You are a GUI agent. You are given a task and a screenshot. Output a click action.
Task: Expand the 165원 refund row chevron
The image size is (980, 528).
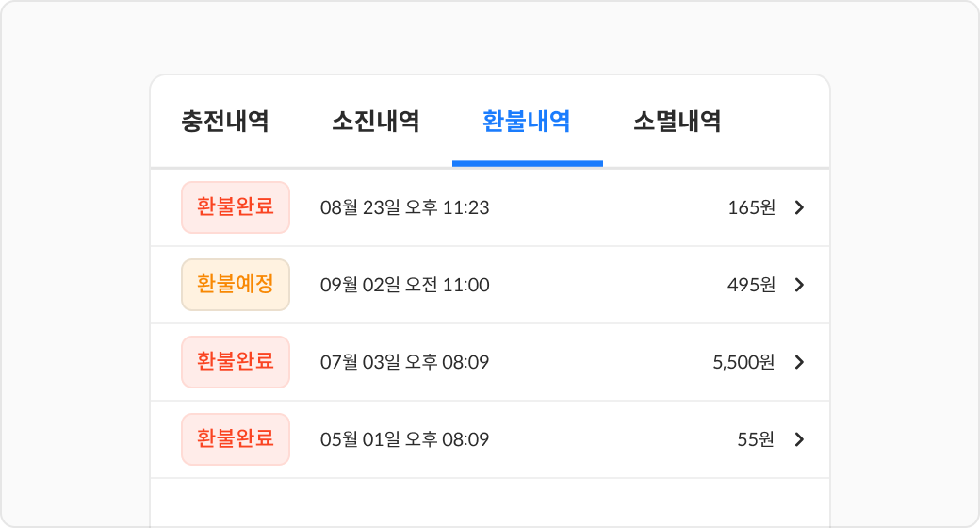(x=799, y=207)
